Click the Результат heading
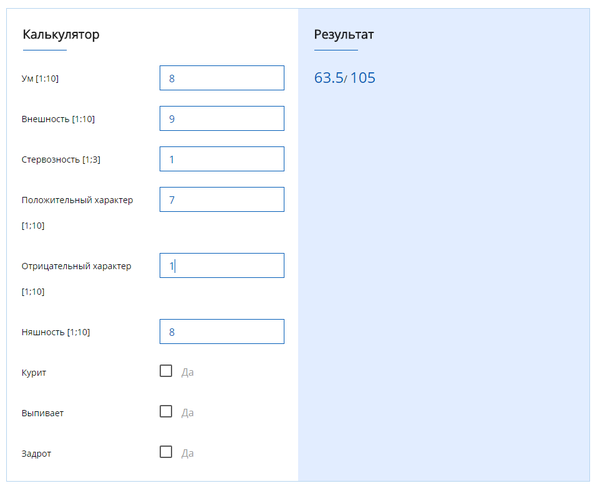This screenshot has height=491, width=600. click(x=344, y=35)
